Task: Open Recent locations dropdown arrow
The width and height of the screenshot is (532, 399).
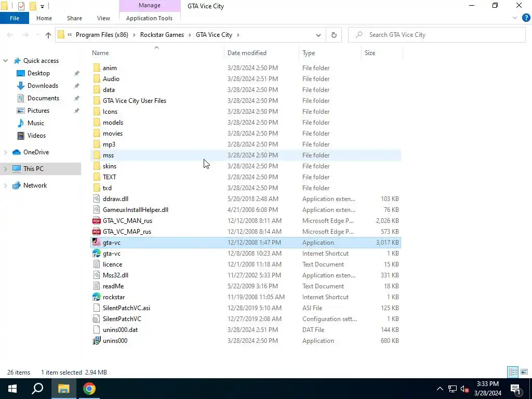Action: point(37,35)
